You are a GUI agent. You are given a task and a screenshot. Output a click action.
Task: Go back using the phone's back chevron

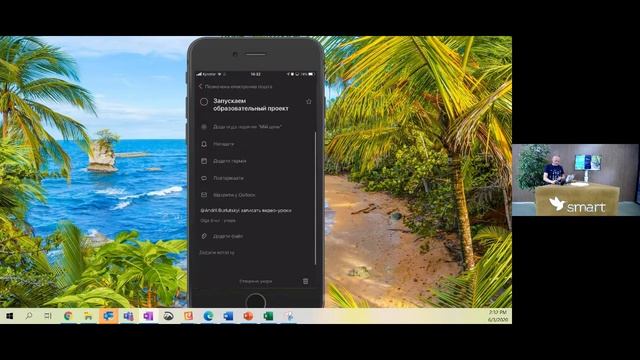(200, 87)
